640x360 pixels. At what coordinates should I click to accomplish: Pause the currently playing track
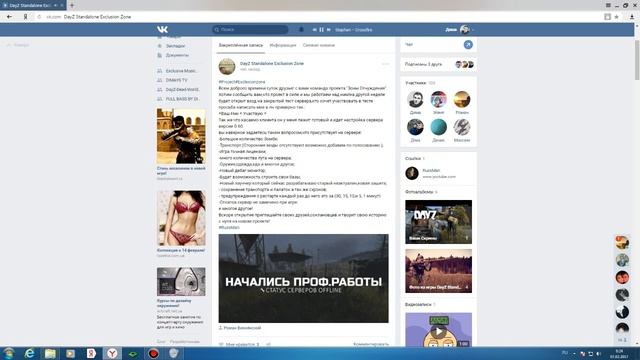coord(321,30)
